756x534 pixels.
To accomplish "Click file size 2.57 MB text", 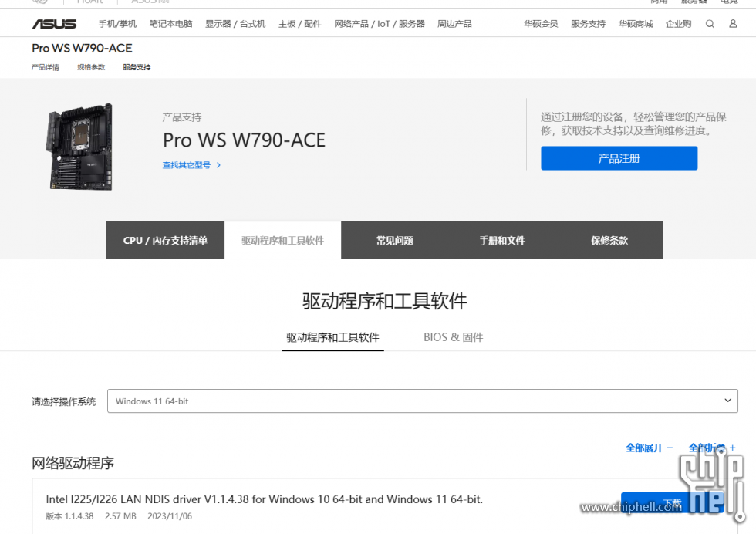I will click(x=120, y=516).
